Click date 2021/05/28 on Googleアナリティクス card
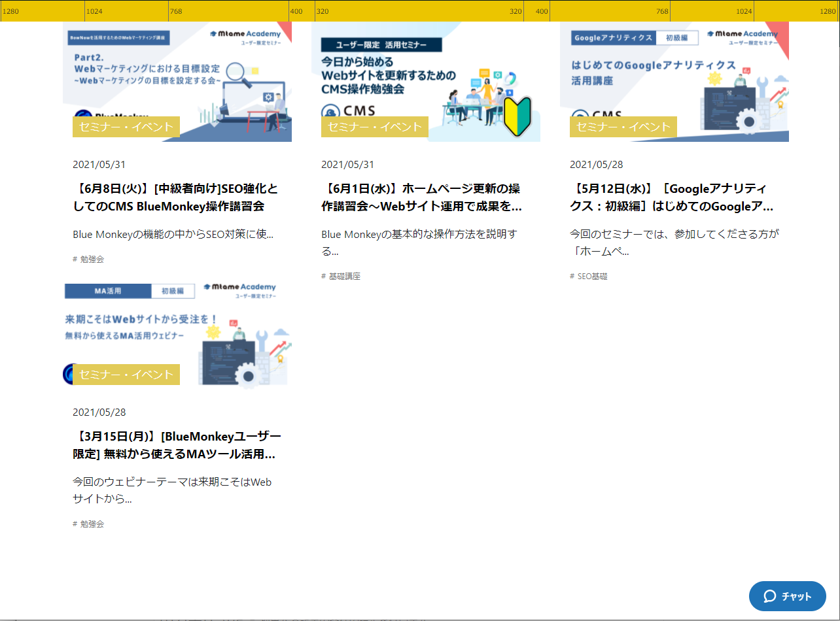The image size is (840, 621). tap(597, 164)
